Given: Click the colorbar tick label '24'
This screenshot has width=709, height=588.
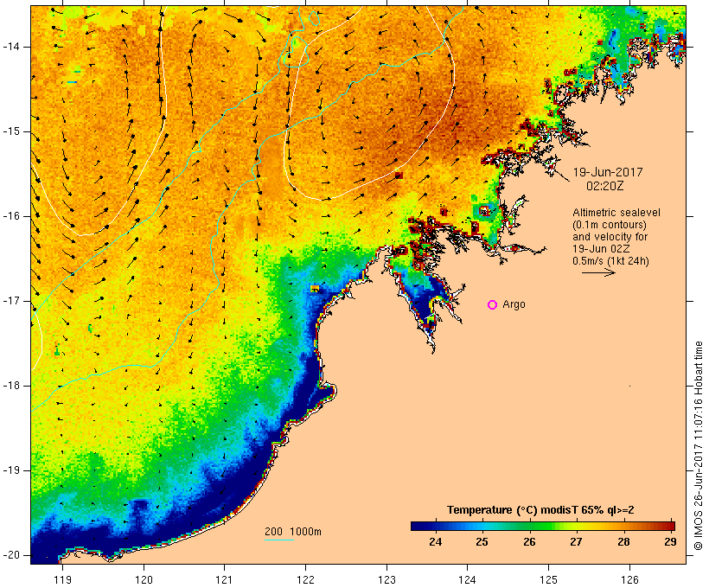Looking at the screenshot, I should click(x=435, y=542).
